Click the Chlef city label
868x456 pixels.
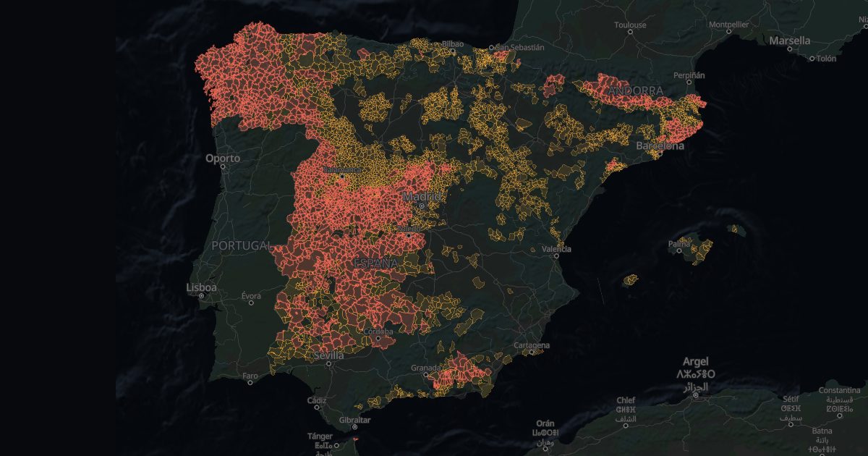tap(626, 400)
